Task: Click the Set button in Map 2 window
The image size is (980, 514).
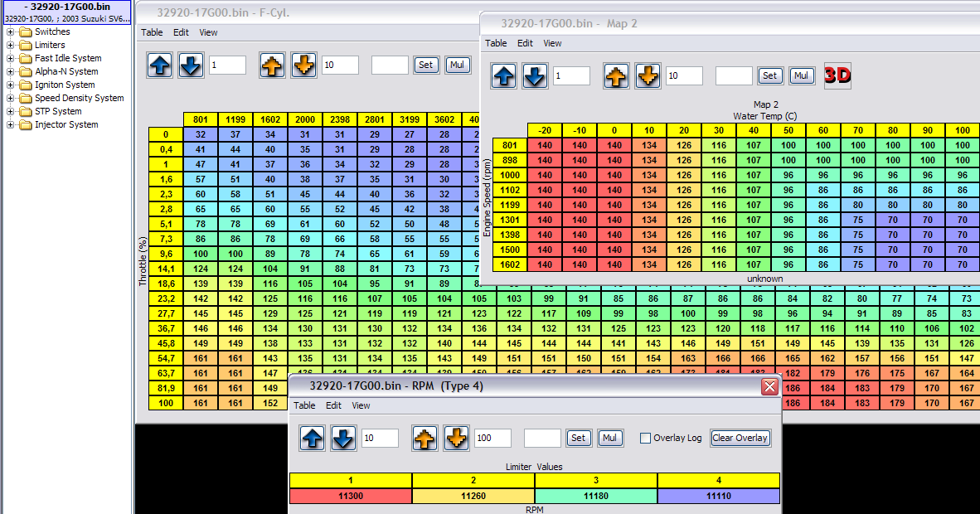Action: point(769,75)
